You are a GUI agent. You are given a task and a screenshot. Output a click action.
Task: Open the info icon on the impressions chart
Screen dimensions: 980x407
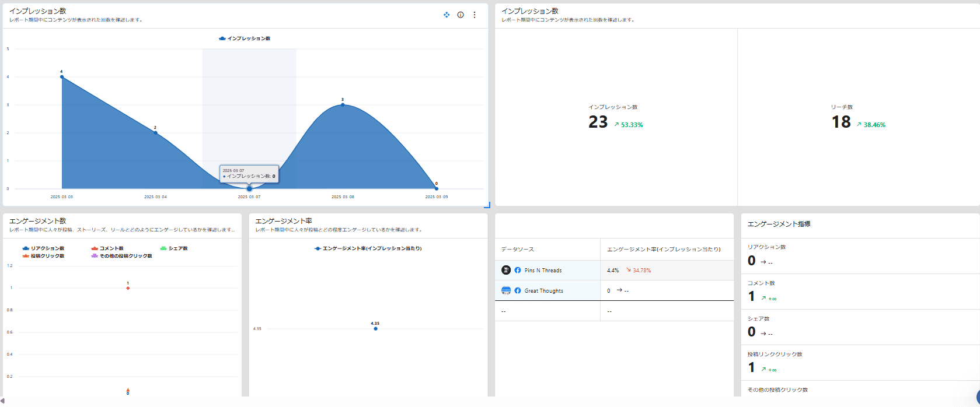click(x=461, y=15)
